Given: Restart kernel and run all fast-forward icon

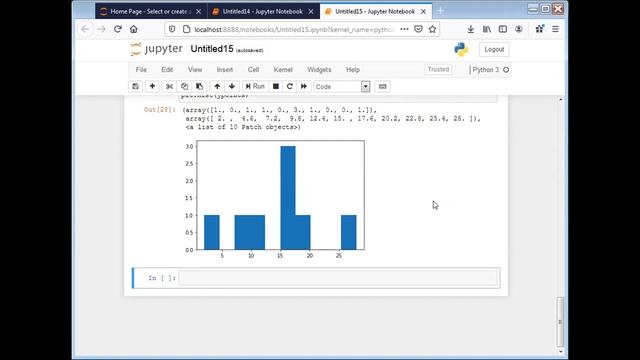Looking at the screenshot, I should [x=304, y=87].
